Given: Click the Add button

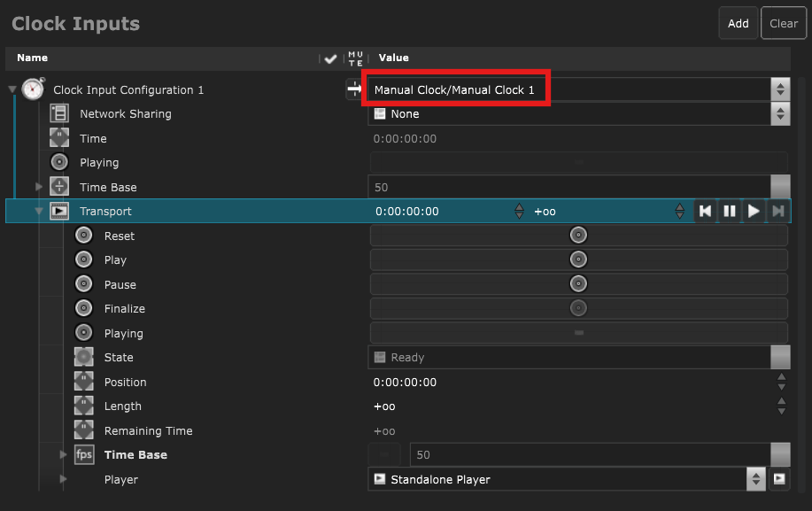Looking at the screenshot, I should pos(738,23).
